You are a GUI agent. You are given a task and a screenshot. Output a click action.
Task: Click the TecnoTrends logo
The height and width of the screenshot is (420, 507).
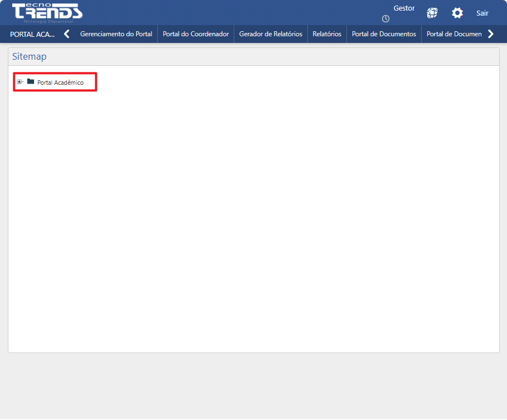(47, 12)
